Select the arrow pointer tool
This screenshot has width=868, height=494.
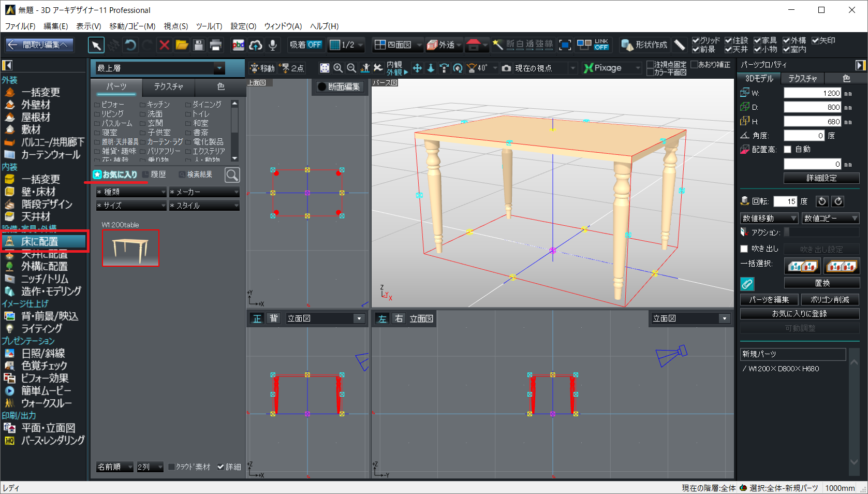coord(96,46)
